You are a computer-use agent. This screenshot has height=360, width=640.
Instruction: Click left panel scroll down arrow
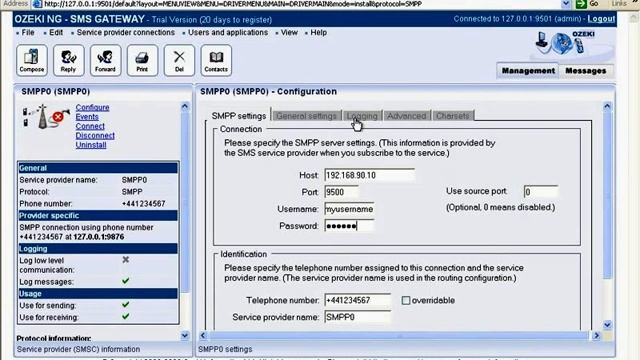click(x=184, y=336)
